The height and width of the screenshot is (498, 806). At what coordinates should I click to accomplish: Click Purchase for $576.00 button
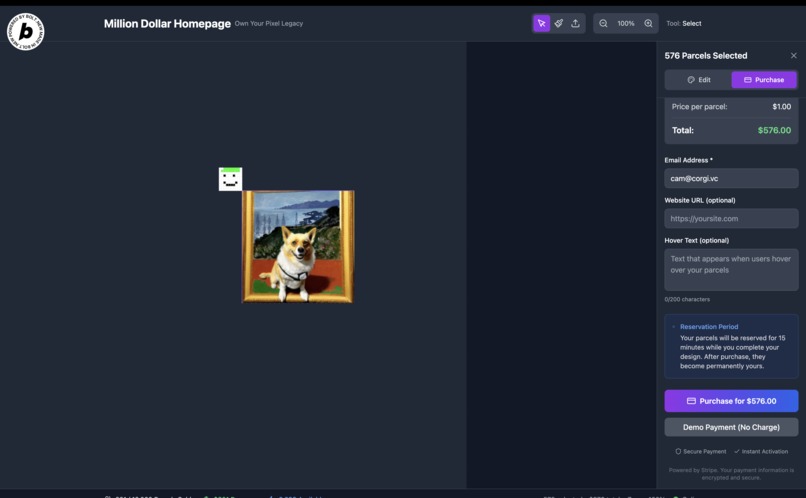[x=731, y=401]
